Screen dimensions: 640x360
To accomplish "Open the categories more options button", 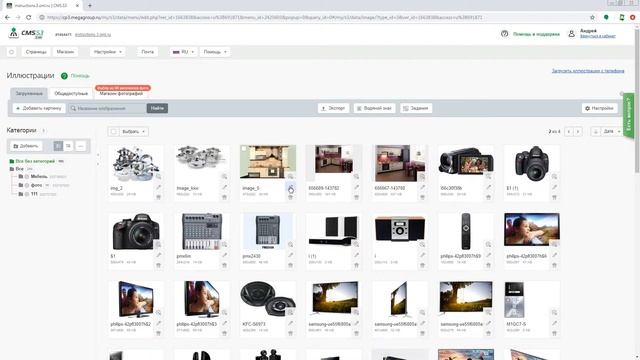I will 81,146.
